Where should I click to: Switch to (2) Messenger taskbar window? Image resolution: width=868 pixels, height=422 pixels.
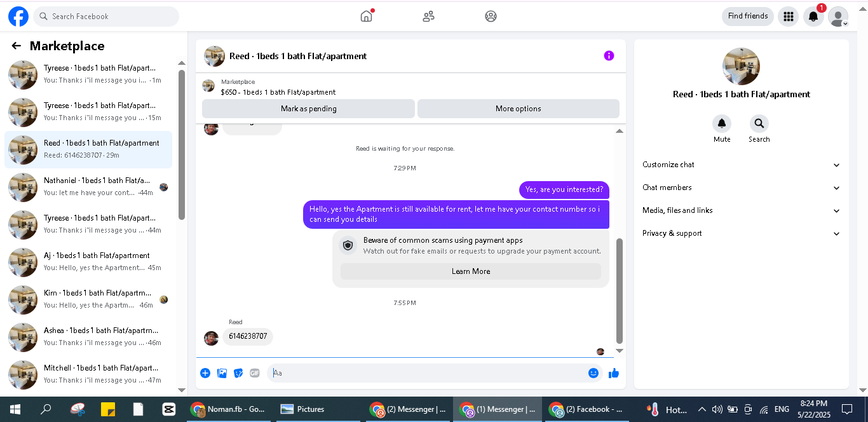[x=409, y=409]
